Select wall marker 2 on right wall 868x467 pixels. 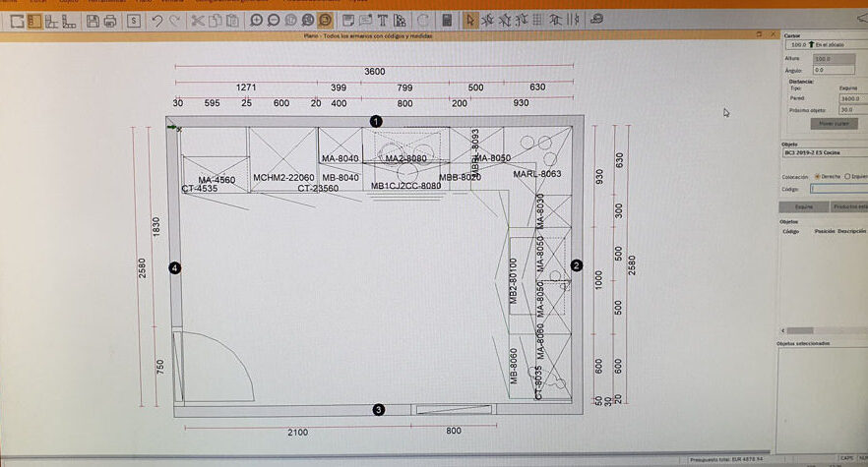pos(577,265)
